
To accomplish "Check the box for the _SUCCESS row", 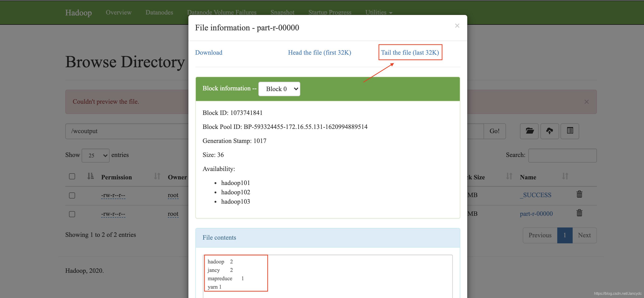I will click(x=72, y=195).
